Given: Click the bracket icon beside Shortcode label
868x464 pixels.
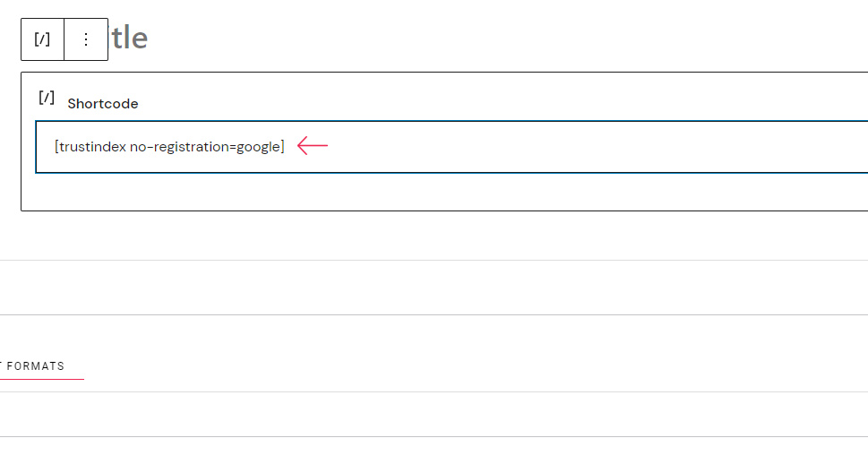Looking at the screenshot, I should 47,98.
